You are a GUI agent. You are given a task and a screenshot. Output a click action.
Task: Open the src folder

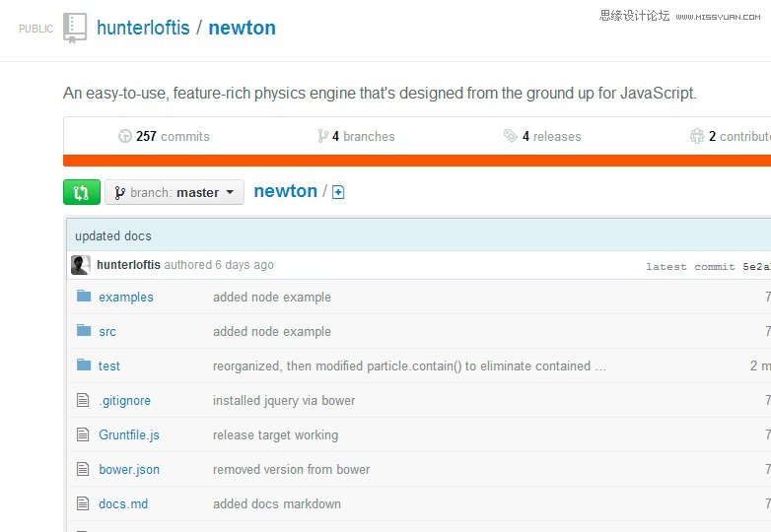(107, 332)
